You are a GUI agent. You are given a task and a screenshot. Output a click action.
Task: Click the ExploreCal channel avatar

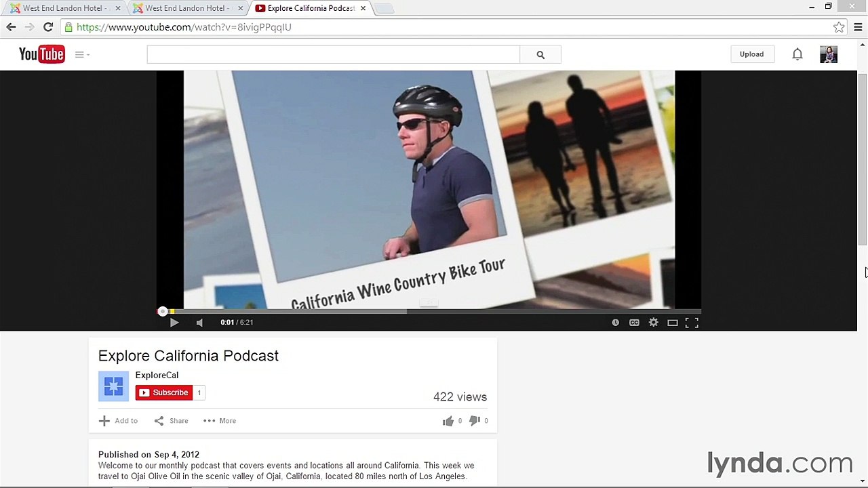coord(113,386)
